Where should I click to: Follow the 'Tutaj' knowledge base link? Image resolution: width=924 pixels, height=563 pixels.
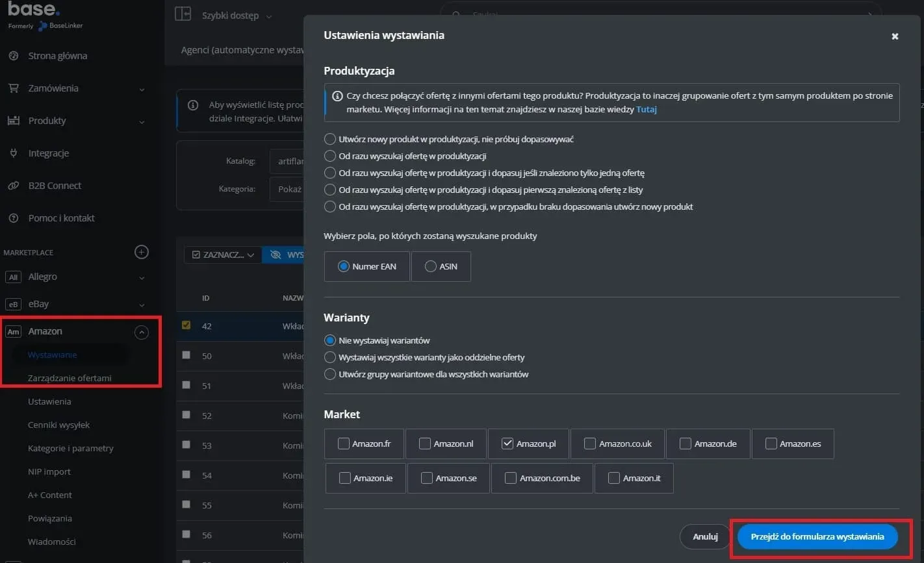point(647,110)
